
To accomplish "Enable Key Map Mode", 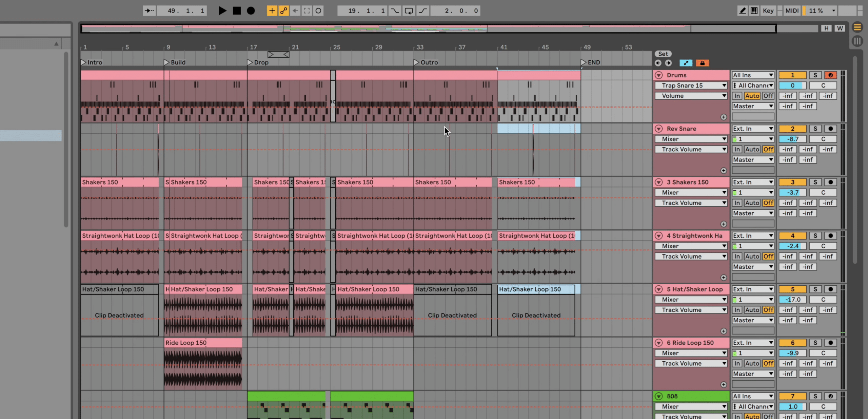I will point(768,11).
